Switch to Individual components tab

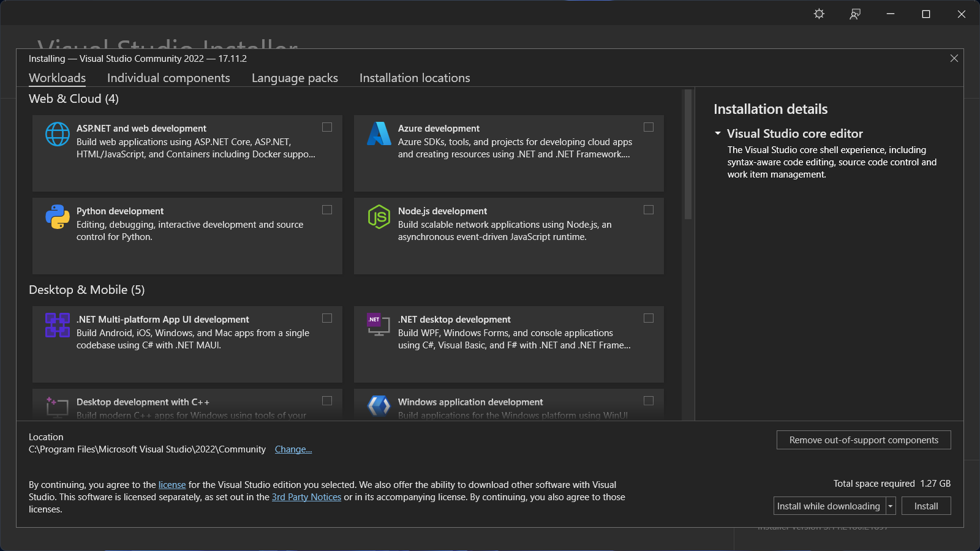click(168, 78)
